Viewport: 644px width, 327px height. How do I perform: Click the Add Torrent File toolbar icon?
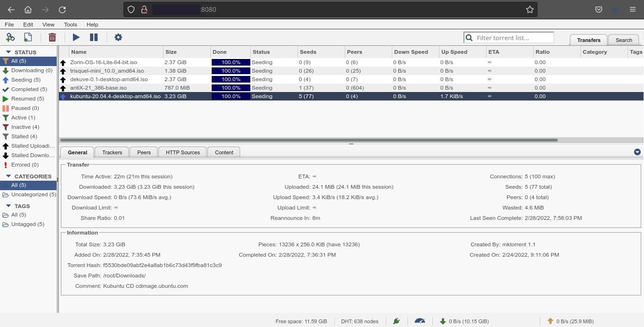(28, 37)
